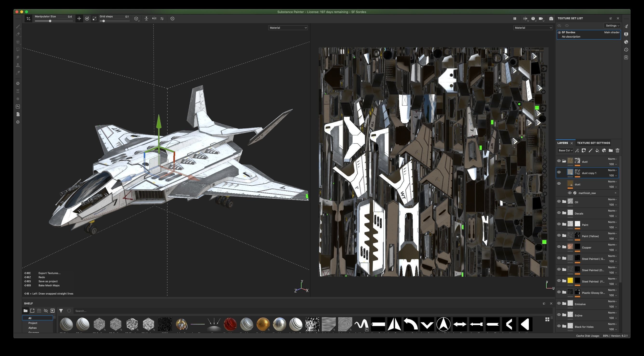Select the Paint brush tool in left toolbar
644x356 pixels.
pyautogui.click(x=18, y=27)
